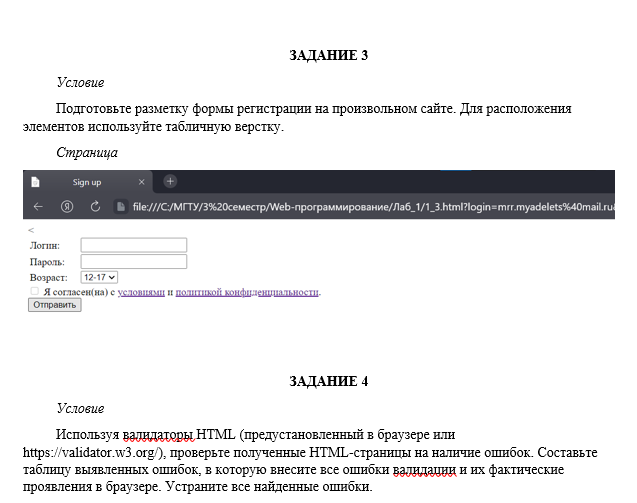Open the Возраст 12-17 dropdown
The image size is (637, 503).
point(99,278)
